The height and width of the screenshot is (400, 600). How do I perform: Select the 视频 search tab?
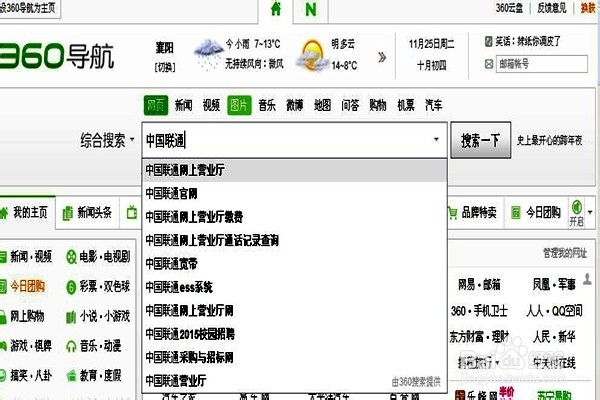211,105
